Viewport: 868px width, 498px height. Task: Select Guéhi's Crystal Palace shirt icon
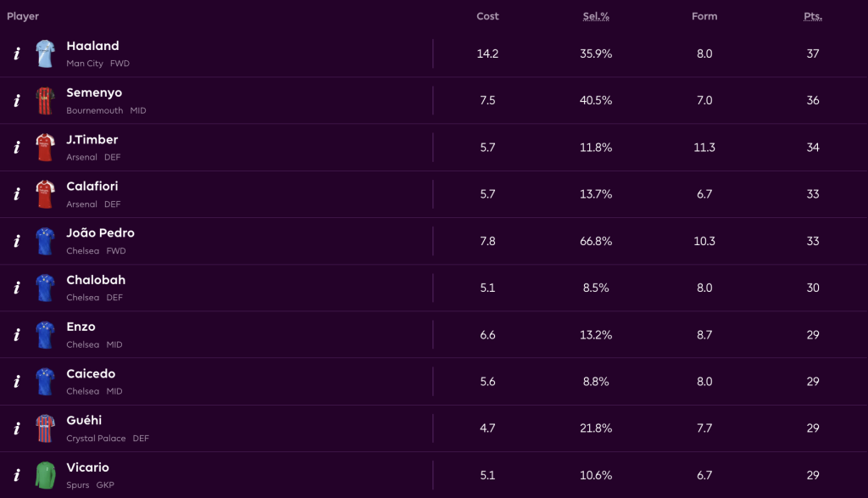[x=45, y=428]
